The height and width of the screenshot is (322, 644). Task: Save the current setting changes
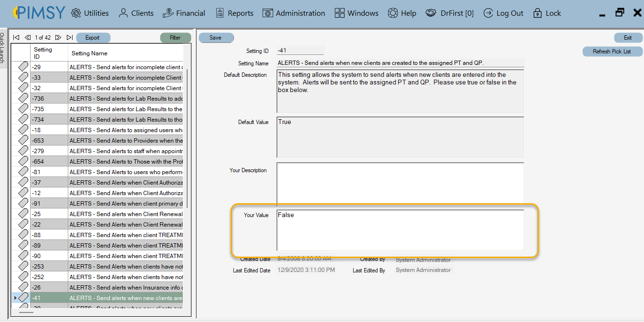pyautogui.click(x=216, y=37)
